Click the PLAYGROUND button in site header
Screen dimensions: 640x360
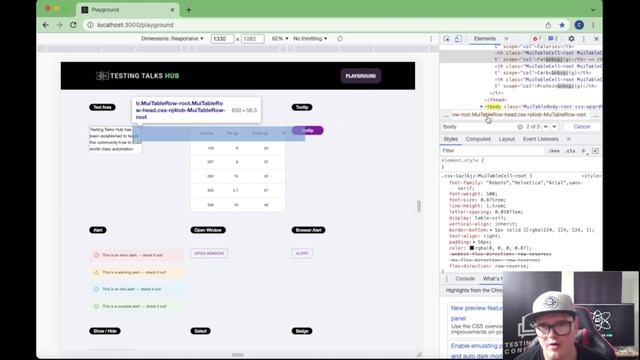pyautogui.click(x=361, y=76)
